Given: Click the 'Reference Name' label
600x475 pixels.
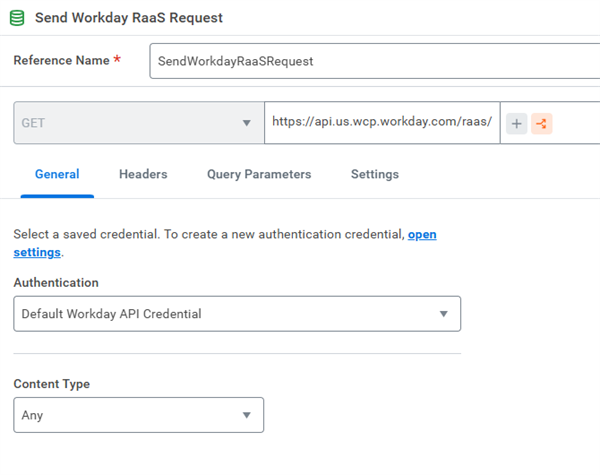Looking at the screenshot, I should pos(62,60).
